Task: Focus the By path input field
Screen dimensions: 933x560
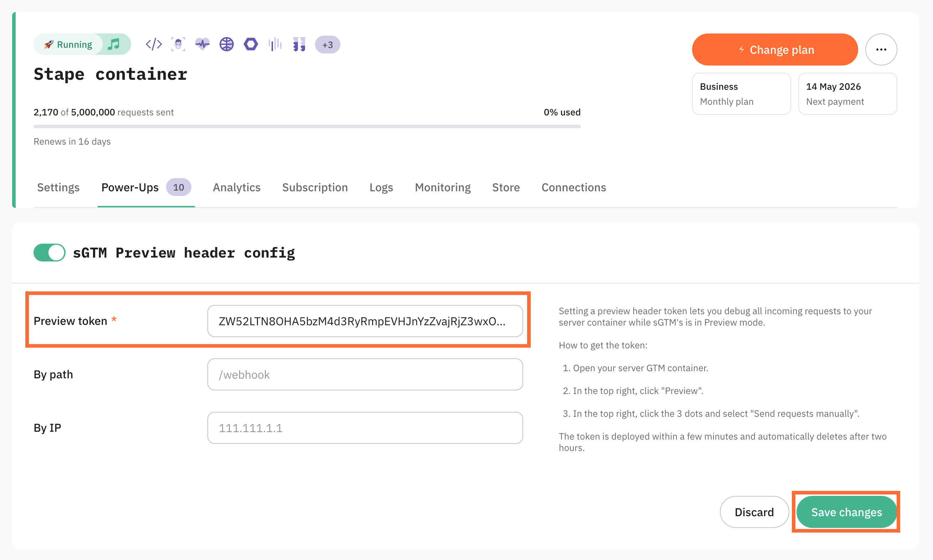Action: click(x=365, y=374)
